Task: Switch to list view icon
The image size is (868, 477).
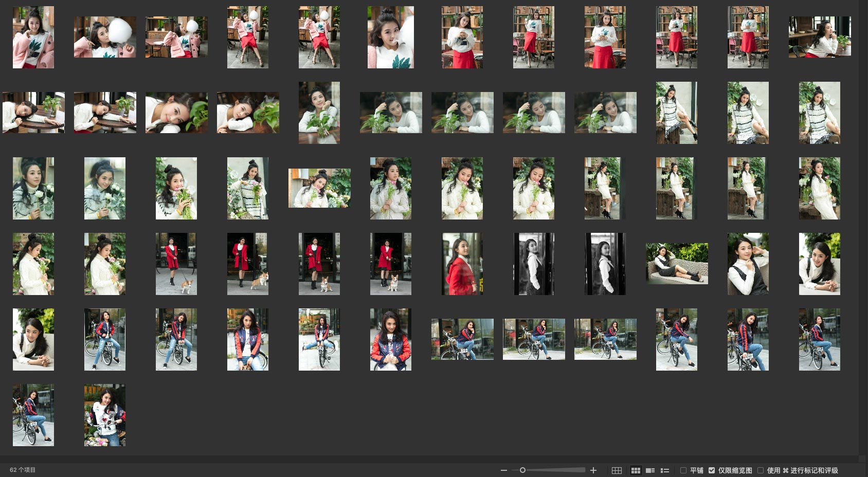Action: (x=665, y=470)
